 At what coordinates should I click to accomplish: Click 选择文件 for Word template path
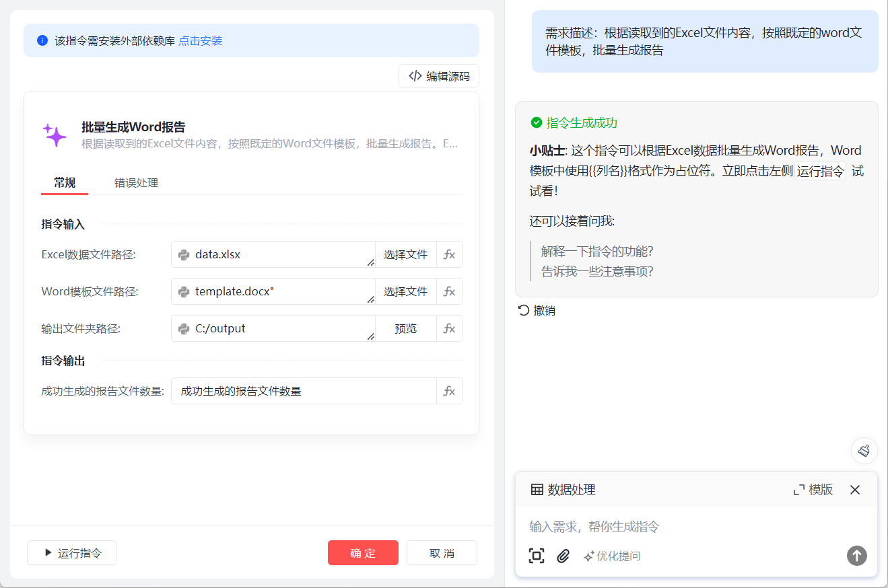(406, 291)
